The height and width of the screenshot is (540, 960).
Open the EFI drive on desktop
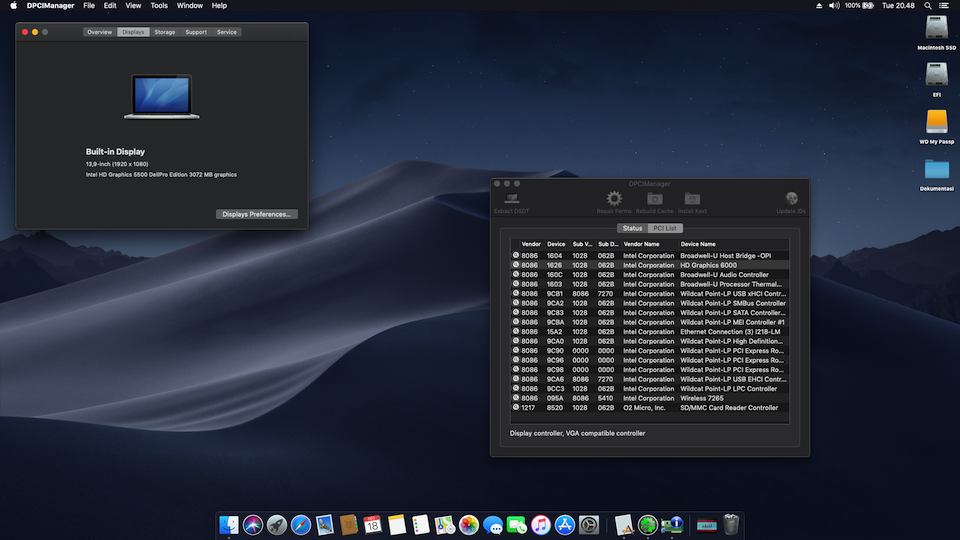pyautogui.click(x=937, y=75)
